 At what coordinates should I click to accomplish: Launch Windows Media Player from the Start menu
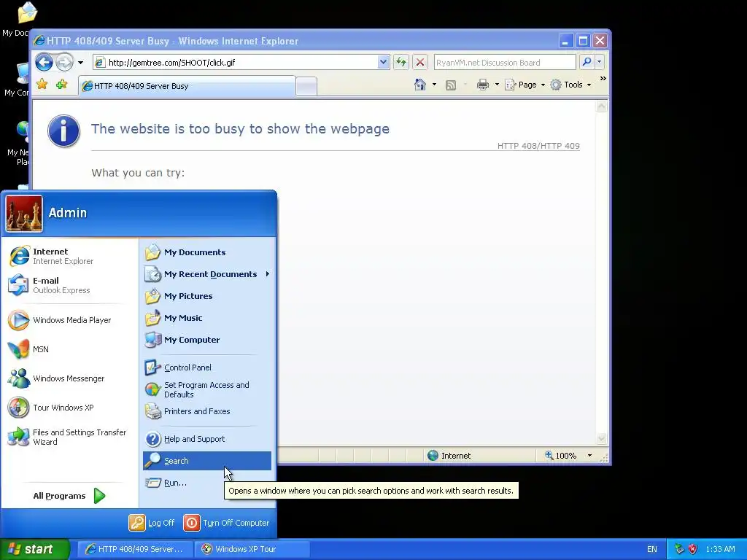69,320
